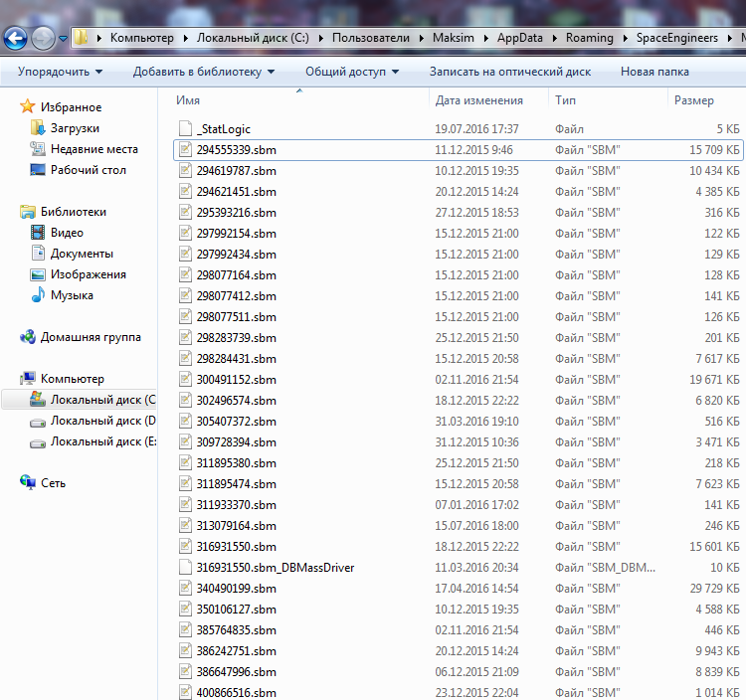Expand arrow after Roaming in breadcrumb

click(x=626, y=38)
